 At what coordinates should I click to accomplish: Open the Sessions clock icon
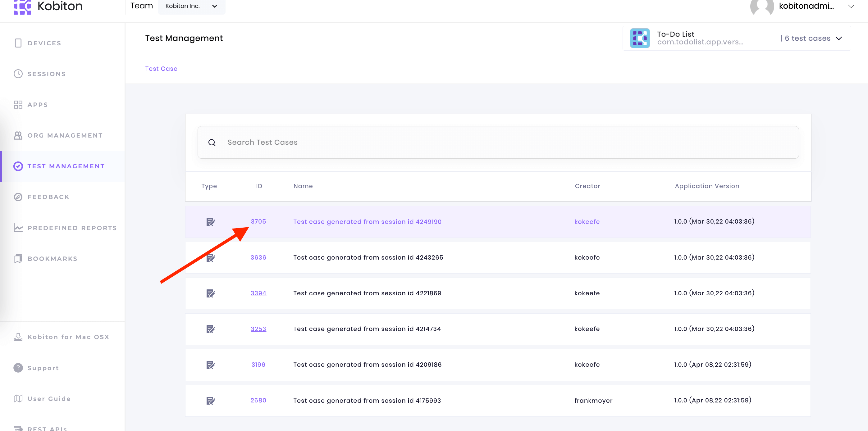point(18,74)
